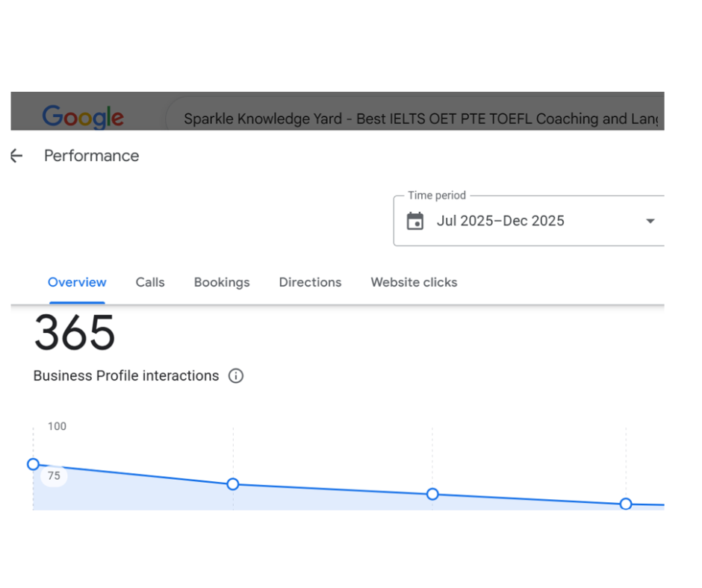This screenshot has height=588, width=702.
Task: Click the Google logo
Action: [x=83, y=117]
